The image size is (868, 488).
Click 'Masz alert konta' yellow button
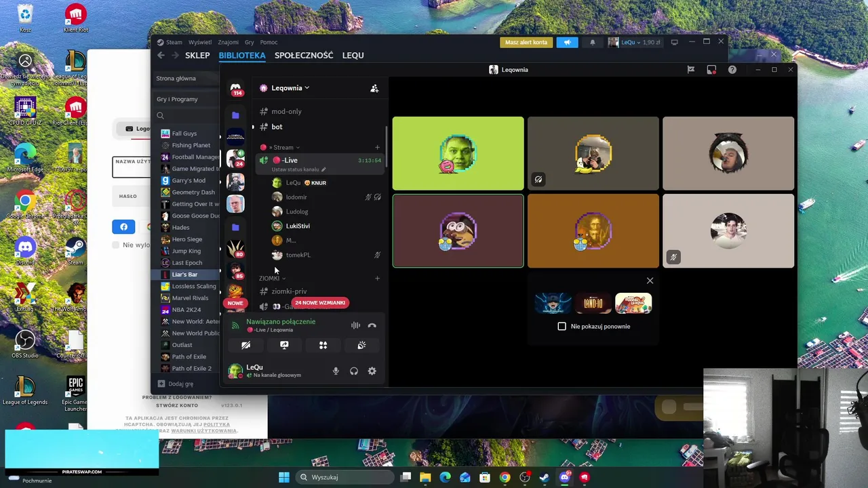[526, 42]
